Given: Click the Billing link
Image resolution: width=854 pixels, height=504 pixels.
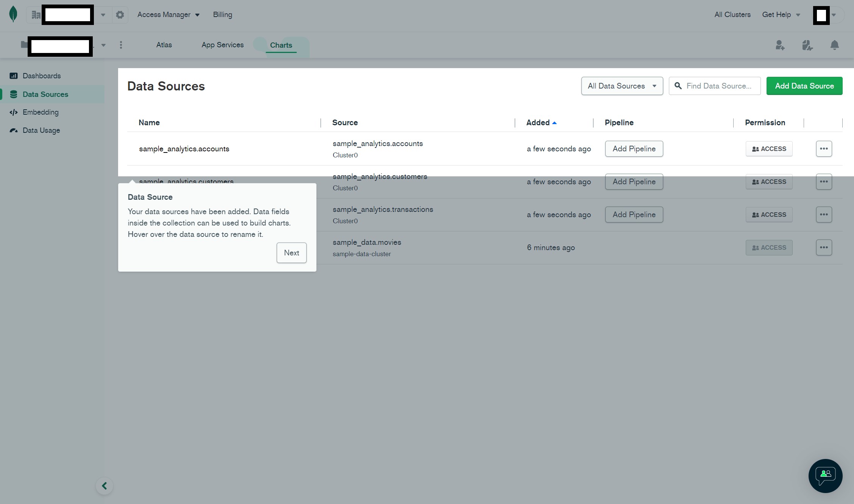Looking at the screenshot, I should (223, 15).
